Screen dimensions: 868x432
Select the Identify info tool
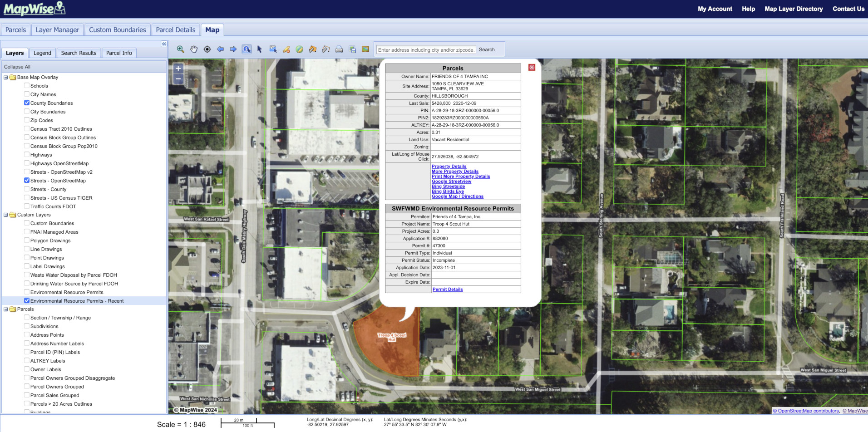[247, 49]
